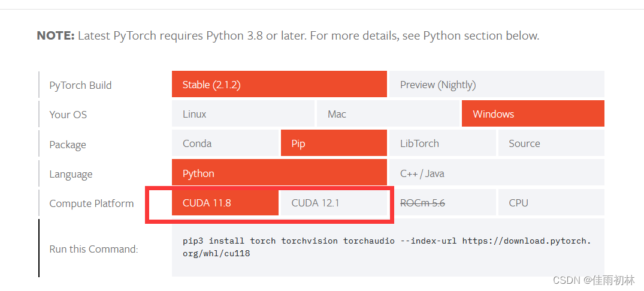
Task: Select CUDA 11.8 compute platform
Action: (x=225, y=203)
